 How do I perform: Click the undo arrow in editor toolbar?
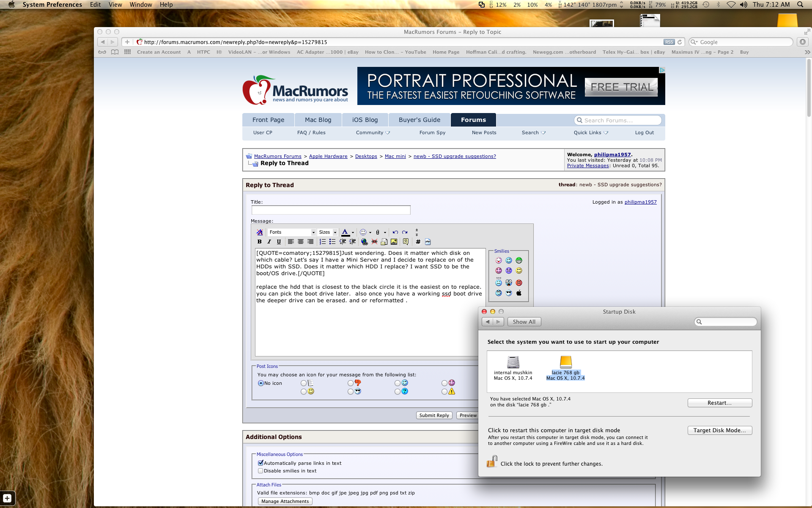point(395,232)
